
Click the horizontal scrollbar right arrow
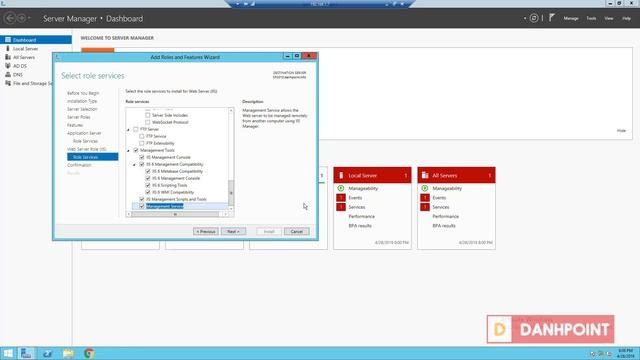pos(225,214)
